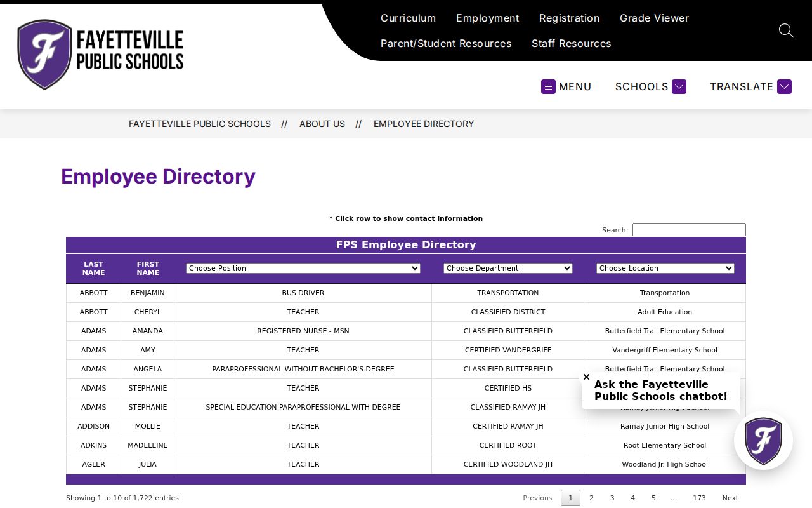
Task: Expand the SCHOOLS chevron dropdown
Action: click(x=679, y=86)
